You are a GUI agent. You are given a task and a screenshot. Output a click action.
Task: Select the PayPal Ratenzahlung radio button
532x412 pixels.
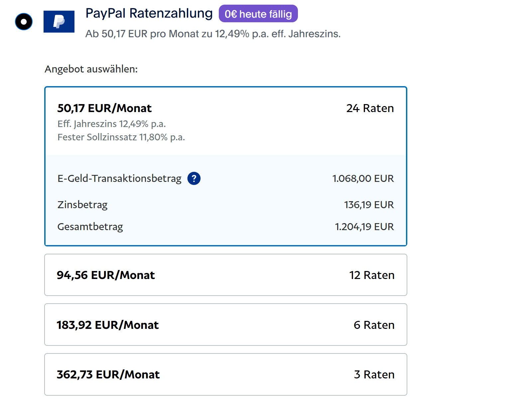click(x=24, y=22)
